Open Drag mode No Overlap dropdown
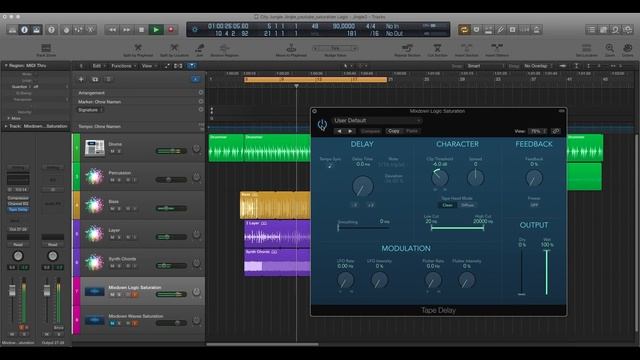Image resolution: width=640 pixels, height=360 pixels. click(x=538, y=66)
